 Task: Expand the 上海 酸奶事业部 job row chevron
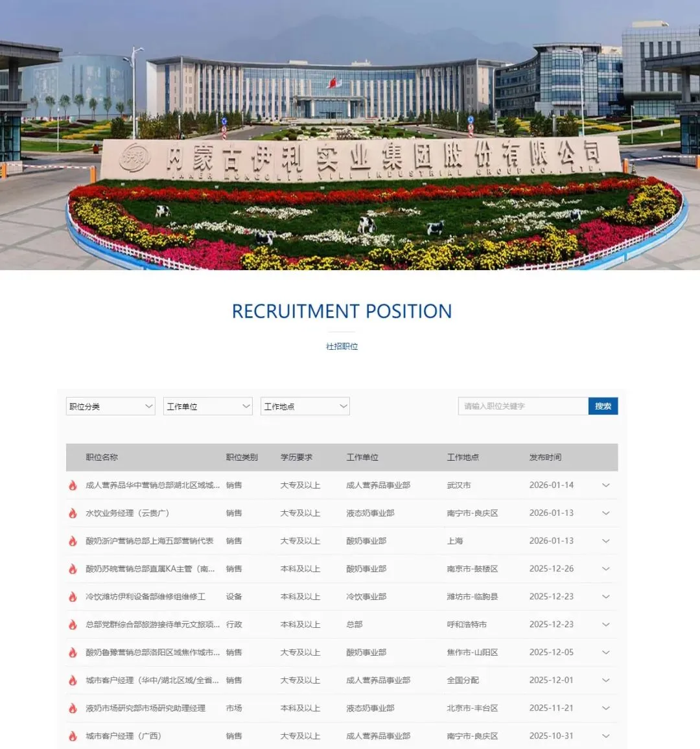coord(606,541)
